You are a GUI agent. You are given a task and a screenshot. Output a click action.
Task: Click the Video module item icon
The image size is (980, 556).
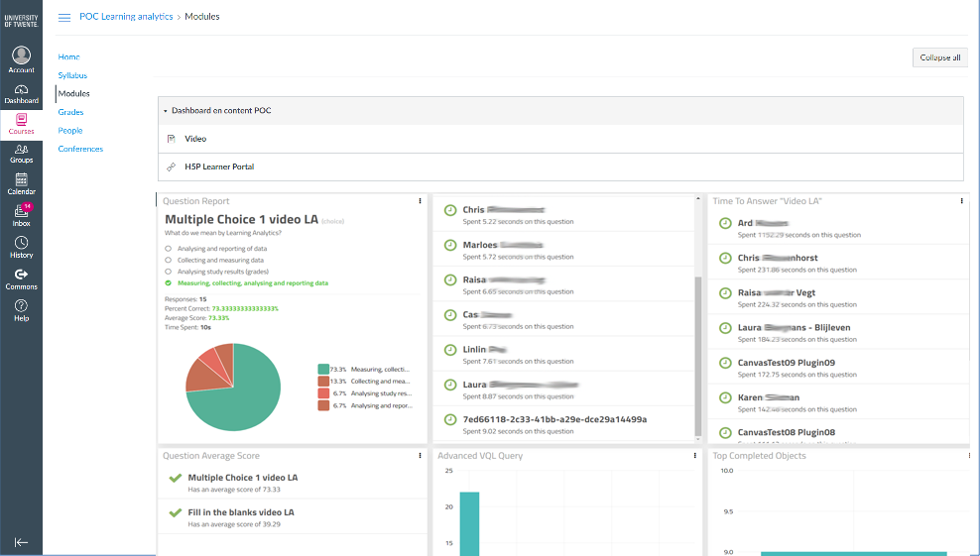[172, 139]
